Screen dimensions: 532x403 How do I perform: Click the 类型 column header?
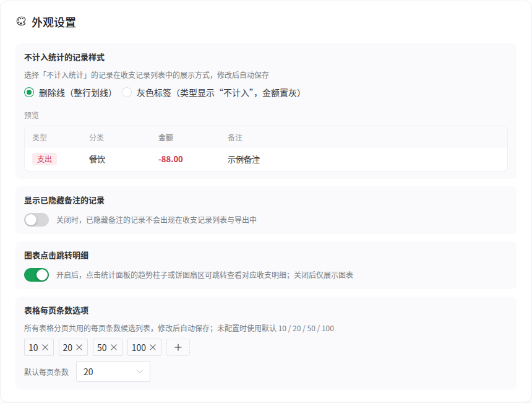(x=40, y=137)
